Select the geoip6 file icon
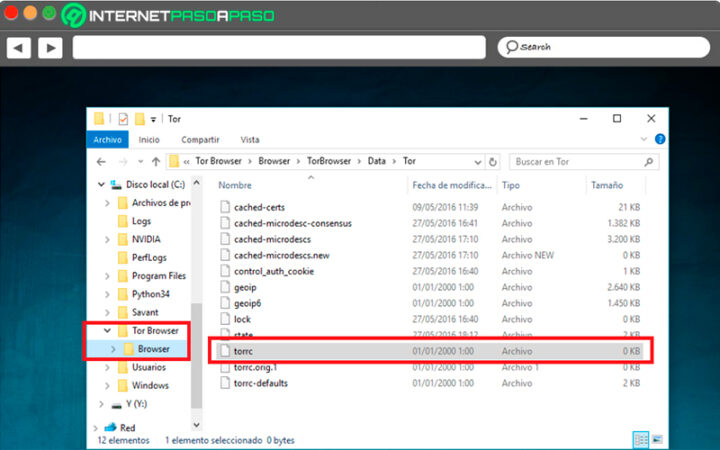The image size is (720, 450). tap(225, 303)
